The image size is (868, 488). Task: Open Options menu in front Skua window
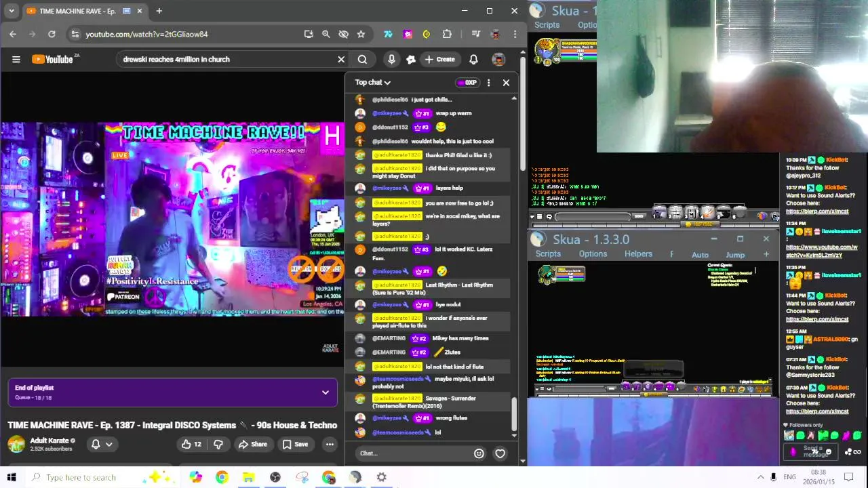tap(593, 254)
